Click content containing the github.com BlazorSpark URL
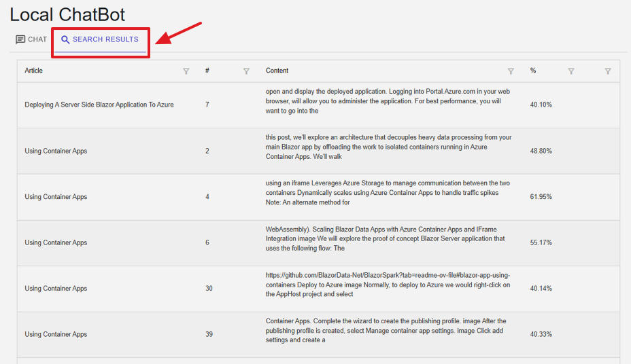Viewport: 631px width, 364px height. (x=388, y=285)
